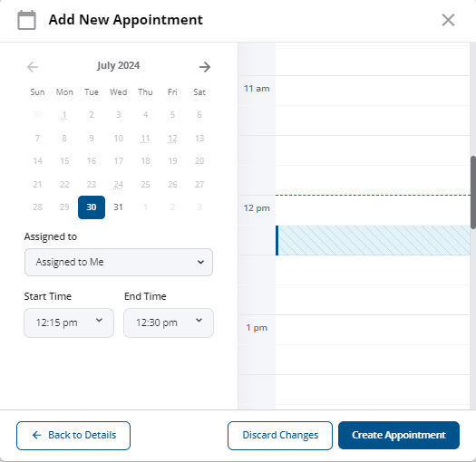Click the schedule's vertical scrollbar thumb
The width and height of the screenshot is (476, 462).
473,192
